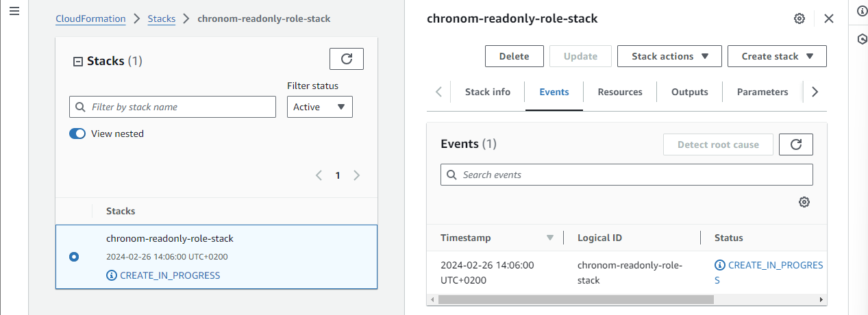Image resolution: width=868 pixels, height=315 pixels.
Task: Click right arrow of Events horizontal scrollbar
Action: click(x=822, y=299)
